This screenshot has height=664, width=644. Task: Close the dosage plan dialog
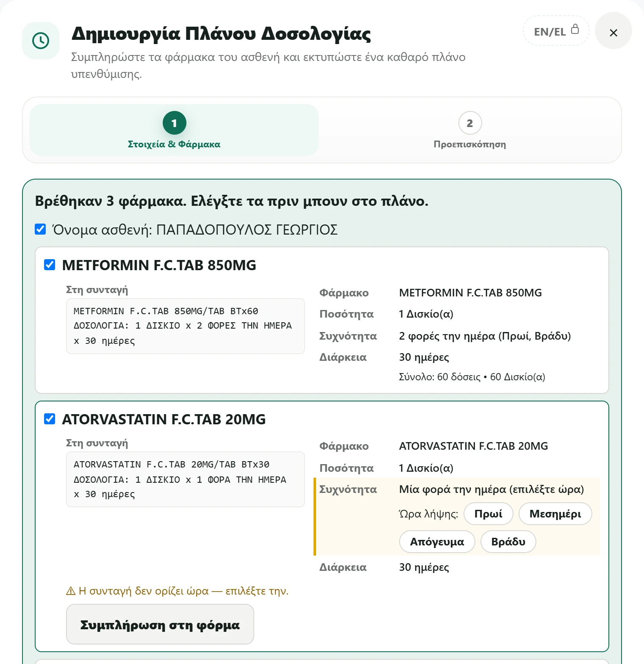coord(613,31)
